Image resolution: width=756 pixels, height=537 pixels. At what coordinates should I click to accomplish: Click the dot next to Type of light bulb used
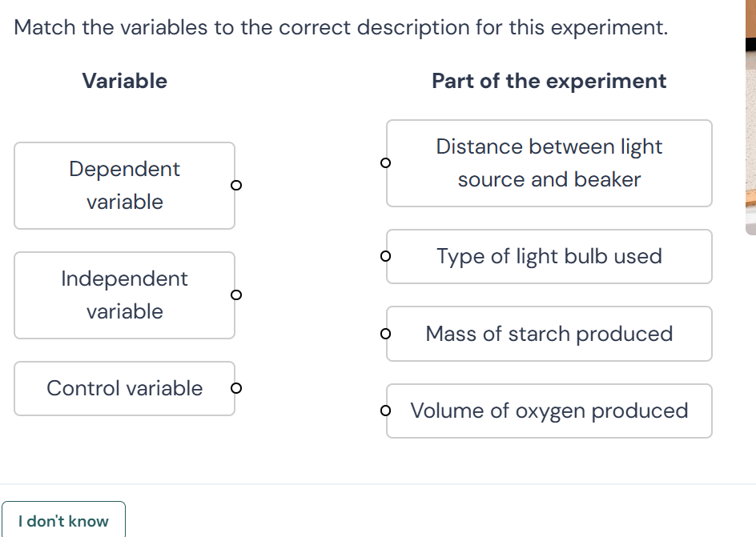click(387, 256)
